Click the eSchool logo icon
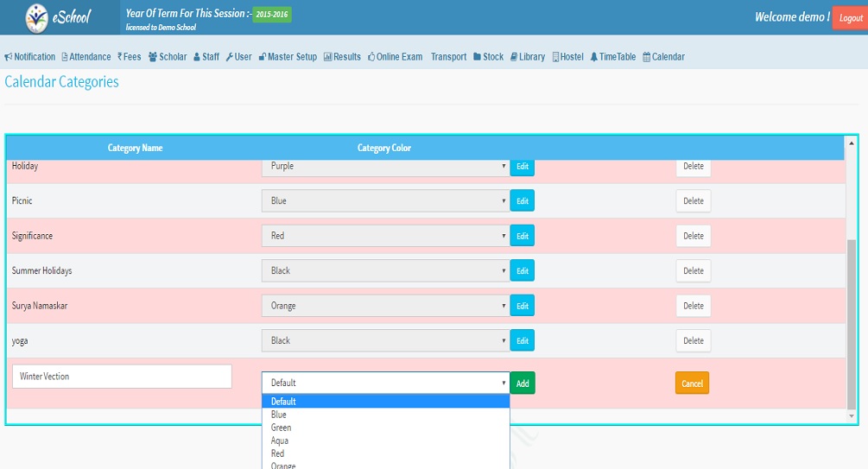 click(x=38, y=17)
